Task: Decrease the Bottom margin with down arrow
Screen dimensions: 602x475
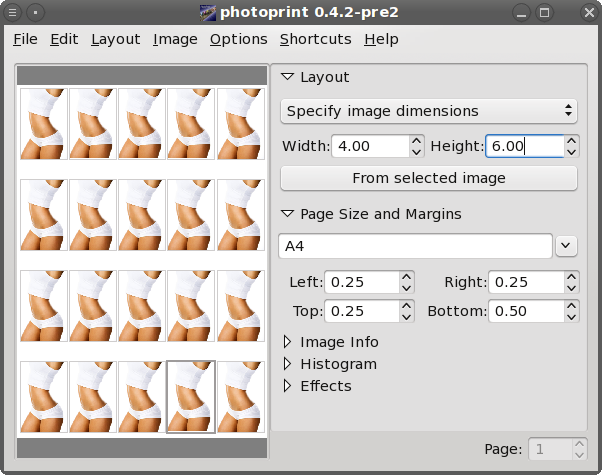Action: [571, 317]
